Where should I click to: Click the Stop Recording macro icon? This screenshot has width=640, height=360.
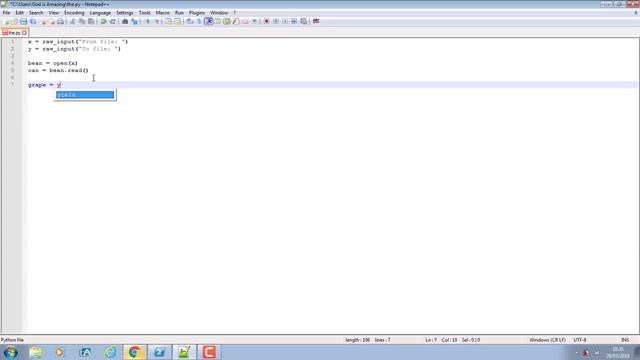(x=276, y=21)
